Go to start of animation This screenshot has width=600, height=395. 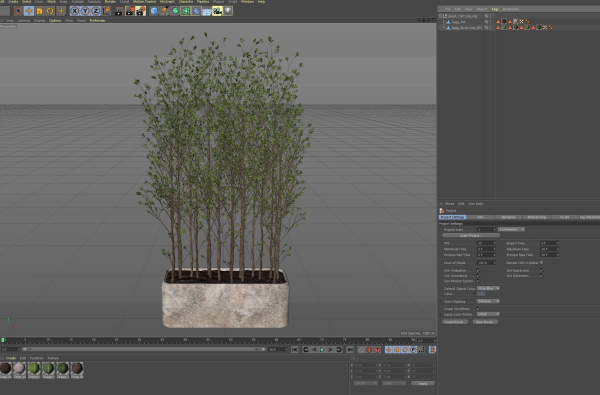pos(294,349)
